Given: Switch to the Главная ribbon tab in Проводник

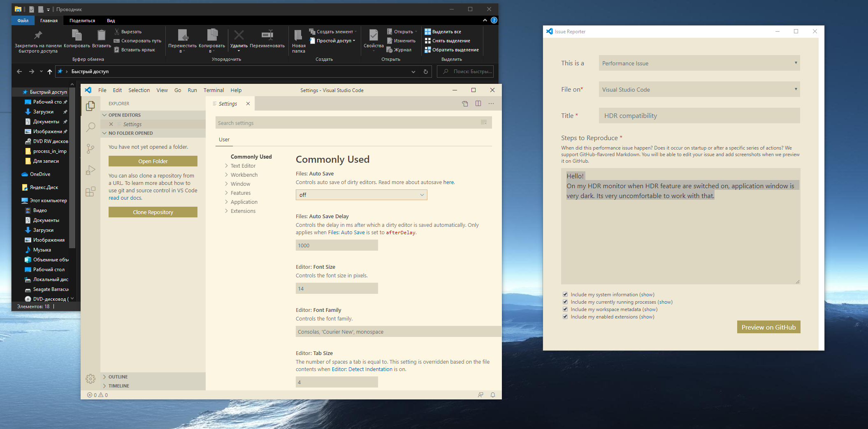Looking at the screenshot, I should point(49,20).
